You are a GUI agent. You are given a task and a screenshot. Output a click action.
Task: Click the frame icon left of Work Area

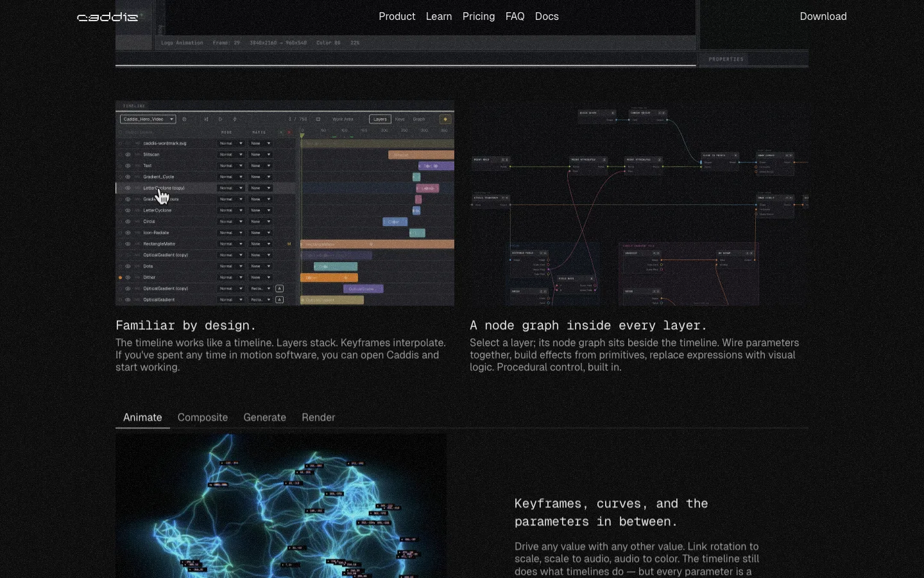(318, 119)
